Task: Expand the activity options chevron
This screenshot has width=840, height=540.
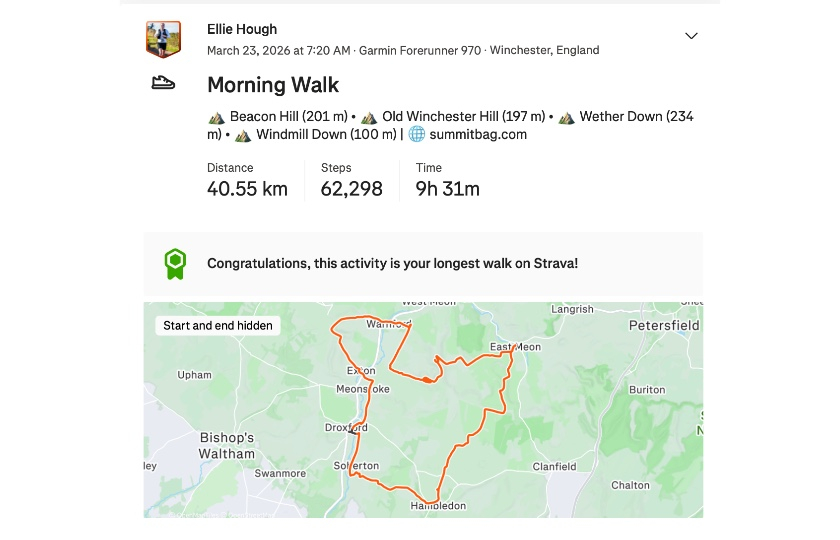Action: click(691, 36)
